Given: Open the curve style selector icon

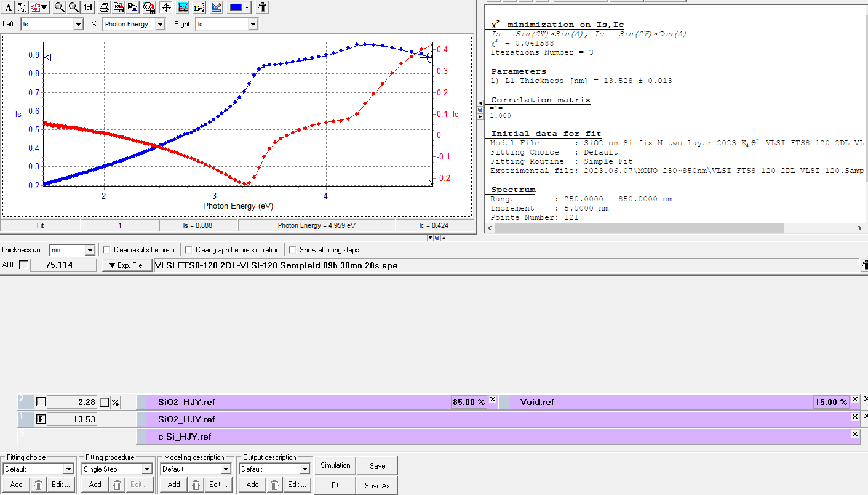Looking at the screenshot, I should pyautogui.click(x=39, y=7).
